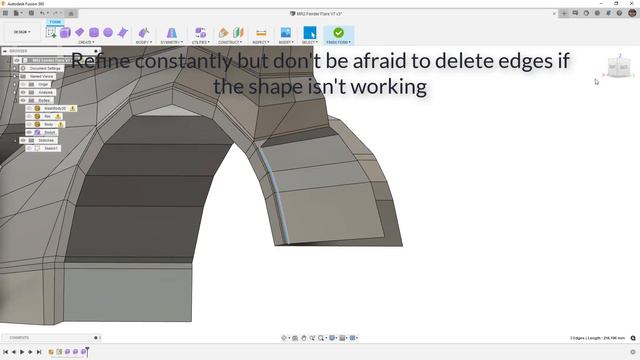The image size is (640, 360).
Task: Select the Plane form tool
Action: [80, 32]
